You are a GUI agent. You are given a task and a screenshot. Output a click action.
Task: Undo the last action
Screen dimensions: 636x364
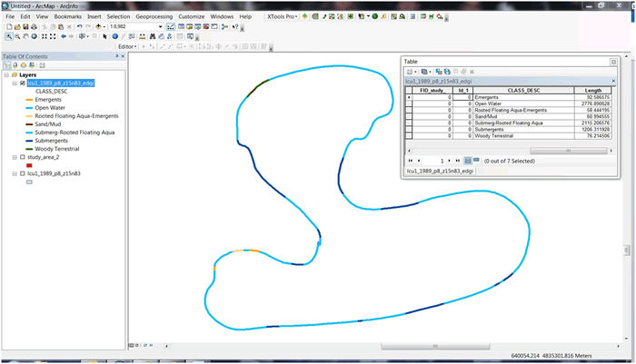(x=80, y=26)
